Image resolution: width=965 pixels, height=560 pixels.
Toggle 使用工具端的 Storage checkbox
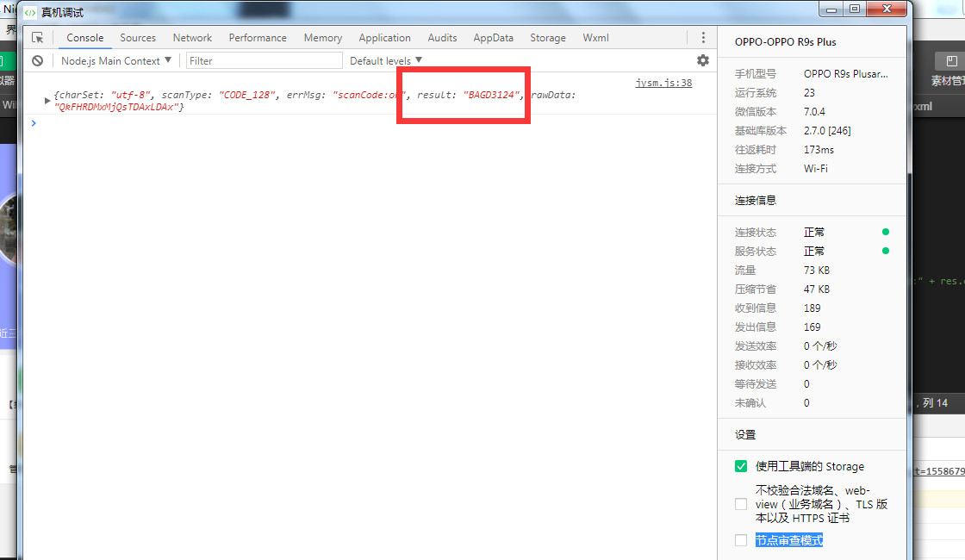pyautogui.click(x=741, y=466)
